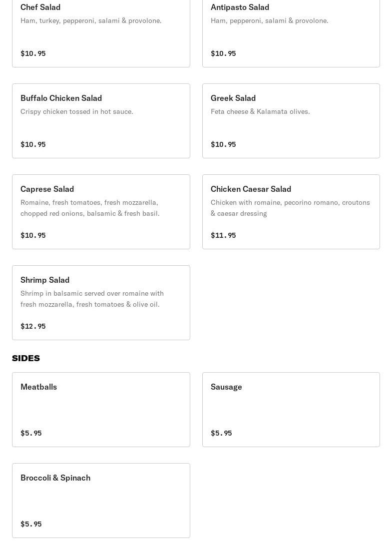
Task: Add the Shrimp Salad item
Action: pyautogui.click(x=101, y=303)
